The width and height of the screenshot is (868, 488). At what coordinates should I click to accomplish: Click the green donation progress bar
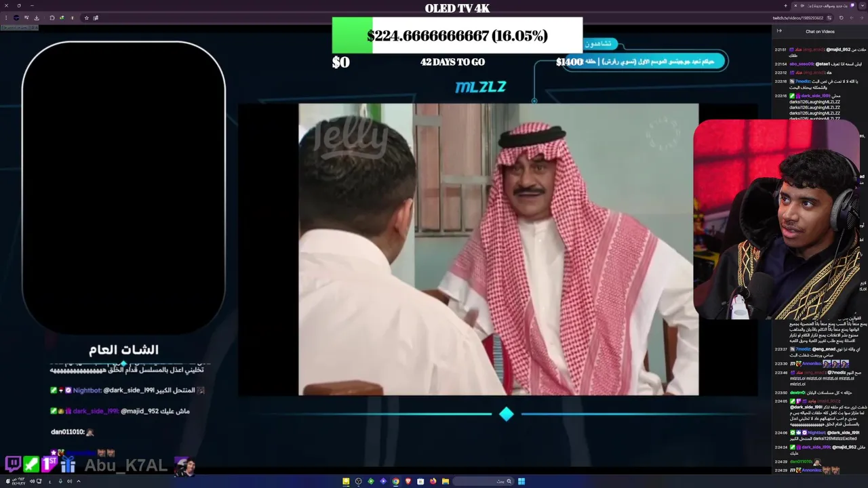coord(352,35)
